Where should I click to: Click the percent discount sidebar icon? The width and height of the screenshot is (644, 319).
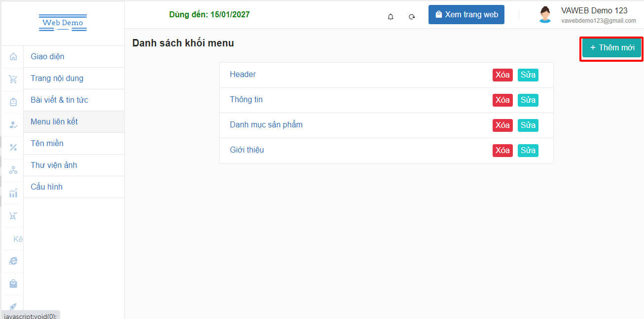(x=13, y=147)
